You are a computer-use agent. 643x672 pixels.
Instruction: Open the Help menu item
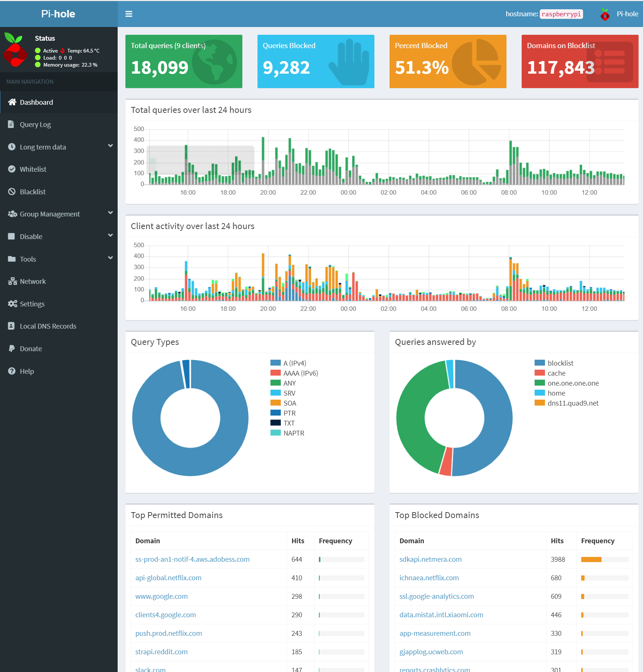click(x=59, y=371)
